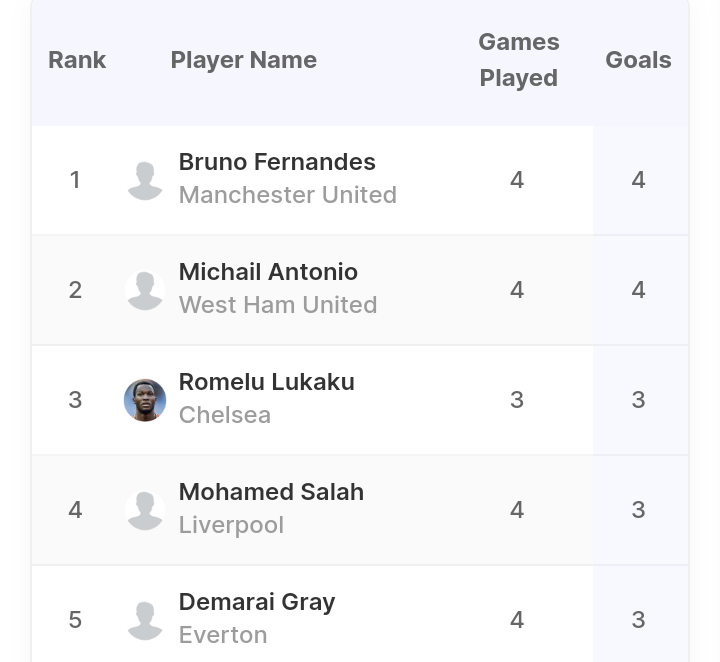Screen dimensions: 720x662
Task: Select Liverpool team label
Action: pos(231,525)
